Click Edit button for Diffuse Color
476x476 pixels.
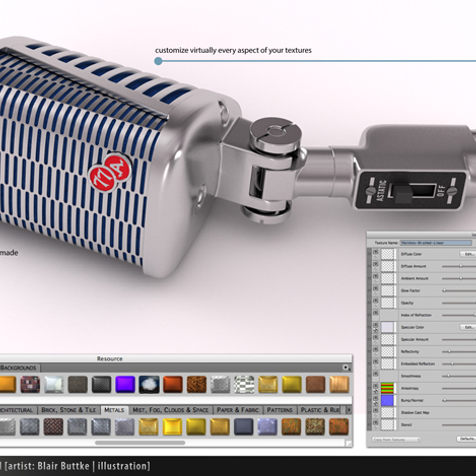tap(468, 254)
